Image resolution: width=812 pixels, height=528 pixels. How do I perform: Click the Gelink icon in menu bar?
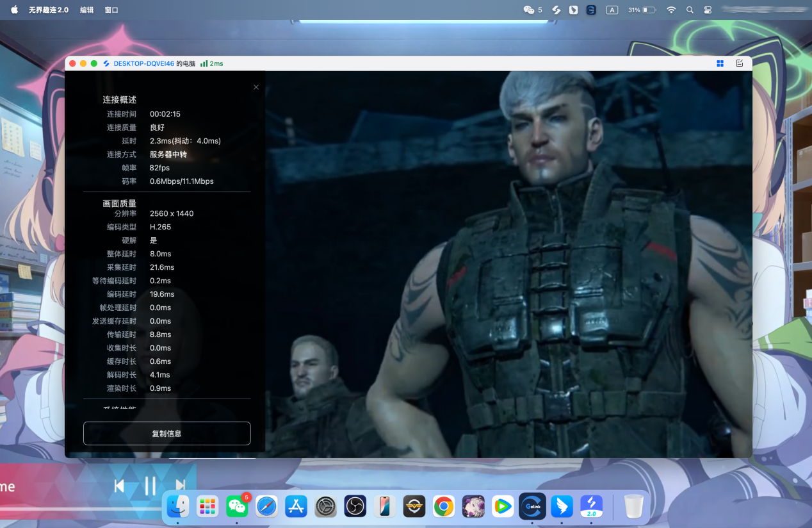pyautogui.click(x=592, y=10)
